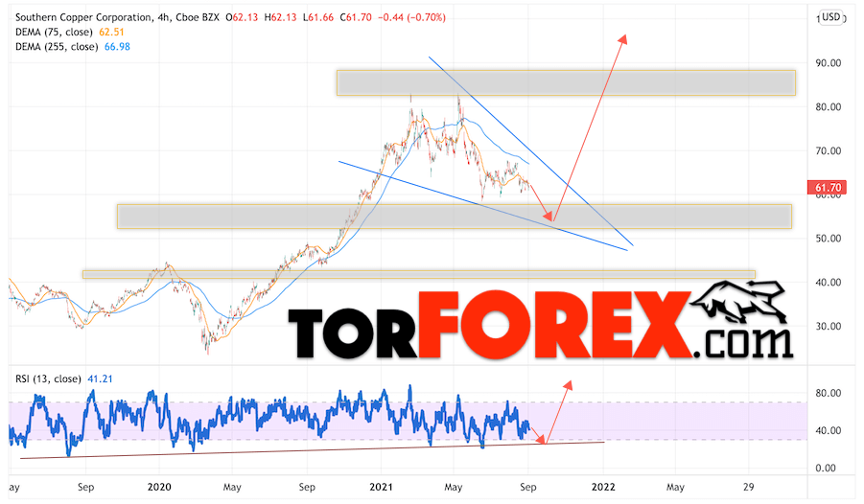Click the RSI value 41.21
Image resolution: width=864 pixels, height=504 pixels.
100,379
